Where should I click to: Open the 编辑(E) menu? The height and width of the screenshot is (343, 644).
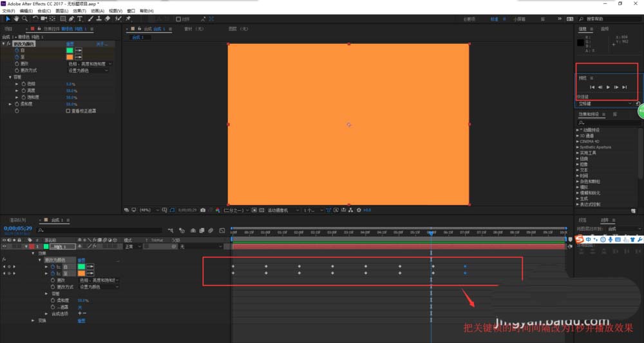pyautogui.click(x=26, y=11)
